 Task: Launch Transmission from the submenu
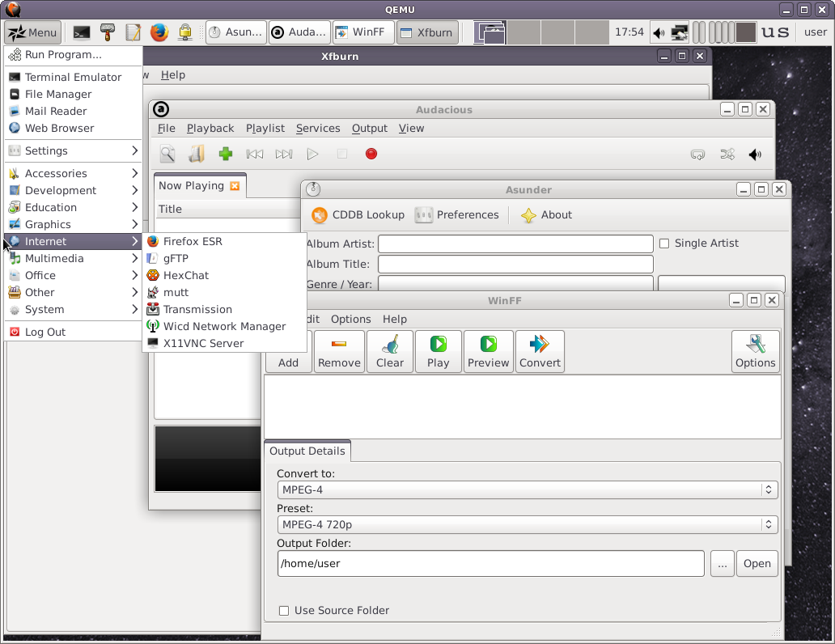point(224,310)
